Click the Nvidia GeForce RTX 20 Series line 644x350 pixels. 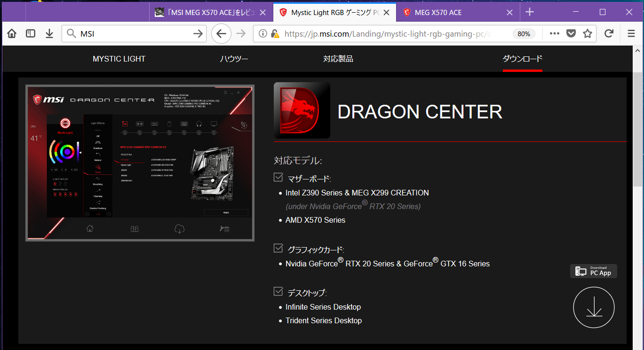pyautogui.click(x=388, y=263)
